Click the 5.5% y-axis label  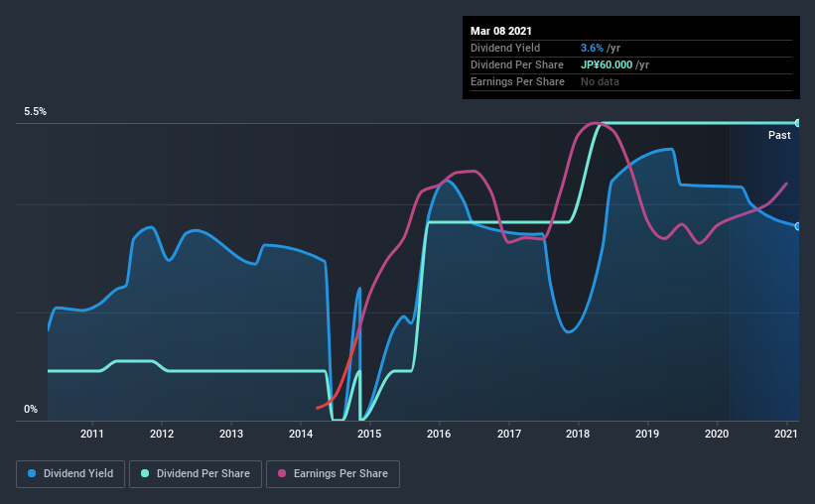35,112
